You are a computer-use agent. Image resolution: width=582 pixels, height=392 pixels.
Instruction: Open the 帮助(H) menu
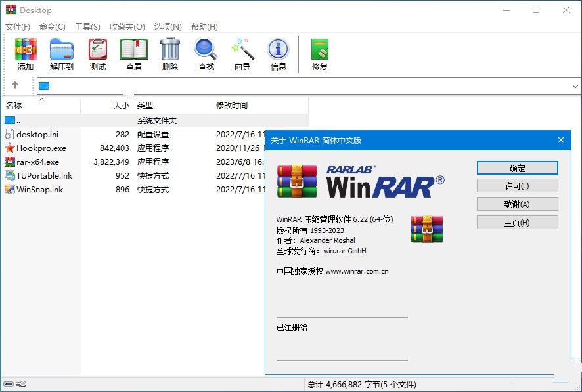204,27
